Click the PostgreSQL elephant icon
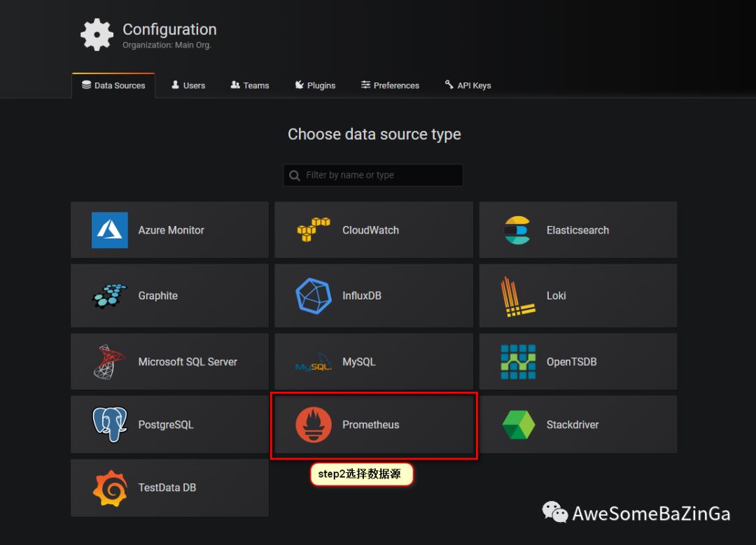756x545 pixels. click(x=110, y=425)
